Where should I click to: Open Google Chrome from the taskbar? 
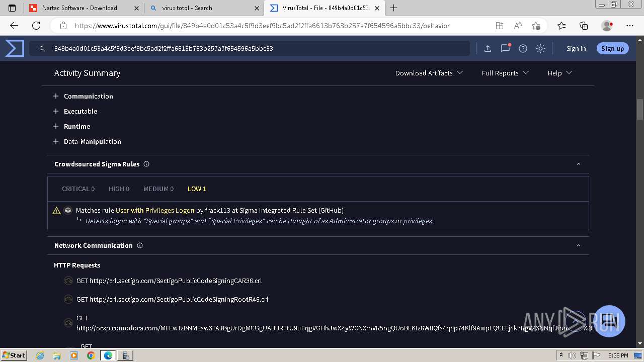(91, 355)
